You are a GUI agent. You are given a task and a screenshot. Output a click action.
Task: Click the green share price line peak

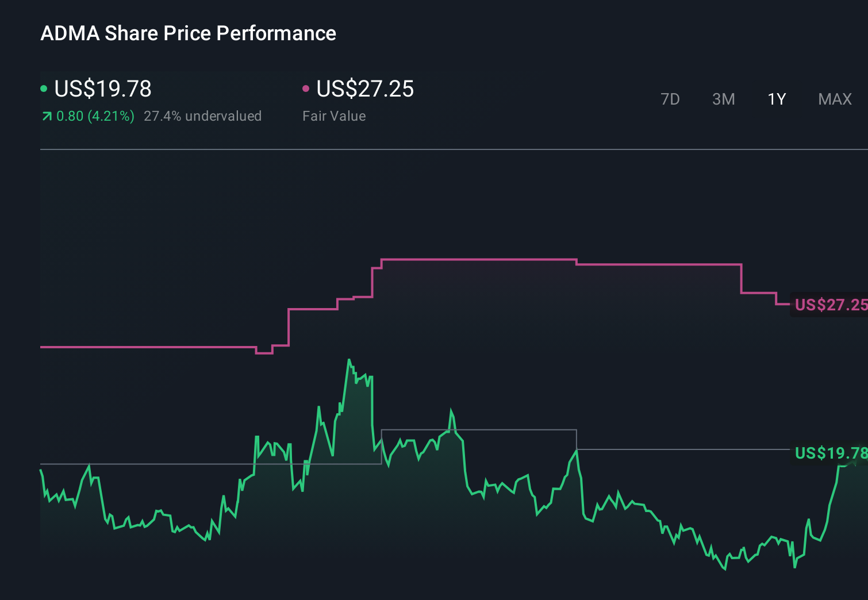click(349, 359)
